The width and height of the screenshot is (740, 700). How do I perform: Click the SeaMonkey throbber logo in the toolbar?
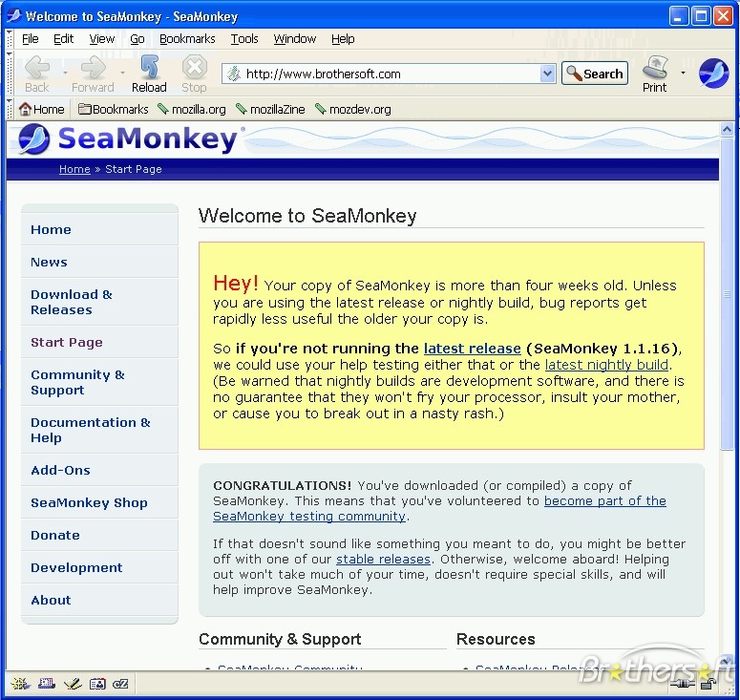coord(714,74)
